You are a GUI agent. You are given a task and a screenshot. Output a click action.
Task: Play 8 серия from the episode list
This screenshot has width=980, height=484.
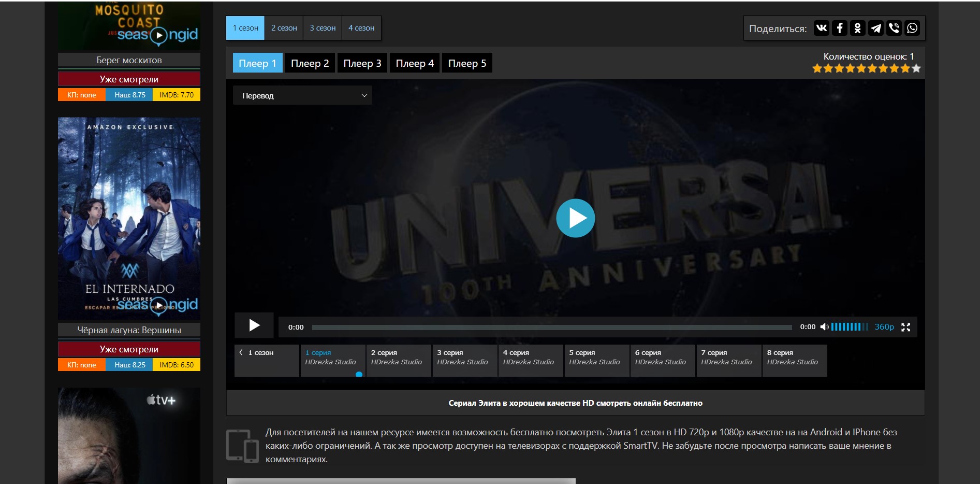click(795, 360)
